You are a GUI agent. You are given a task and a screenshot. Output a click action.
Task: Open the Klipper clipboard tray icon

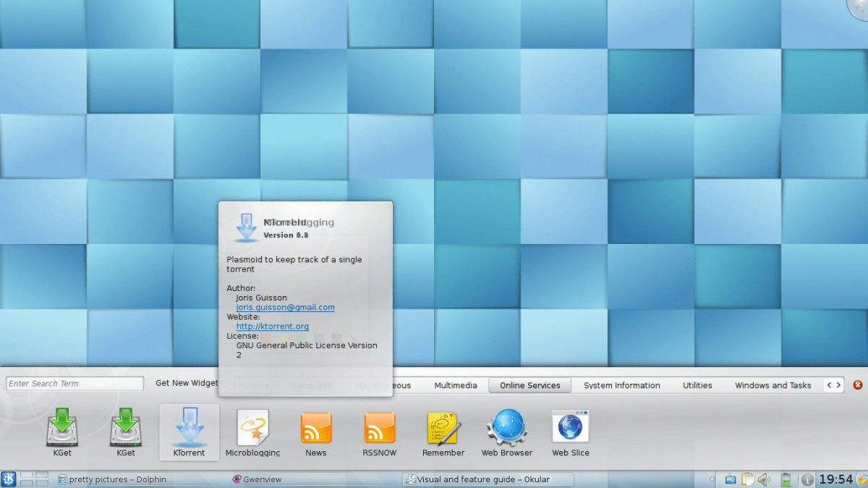click(x=748, y=479)
